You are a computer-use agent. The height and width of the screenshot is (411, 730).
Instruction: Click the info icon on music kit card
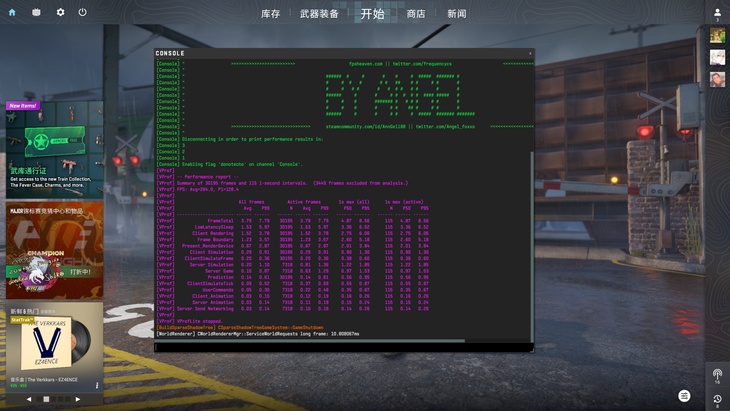click(97, 385)
